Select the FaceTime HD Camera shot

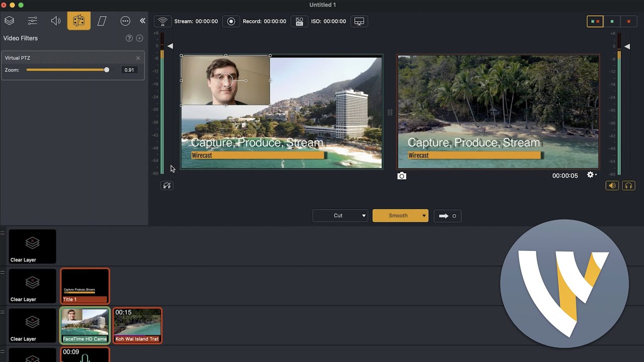pyautogui.click(x=85, y=325)
